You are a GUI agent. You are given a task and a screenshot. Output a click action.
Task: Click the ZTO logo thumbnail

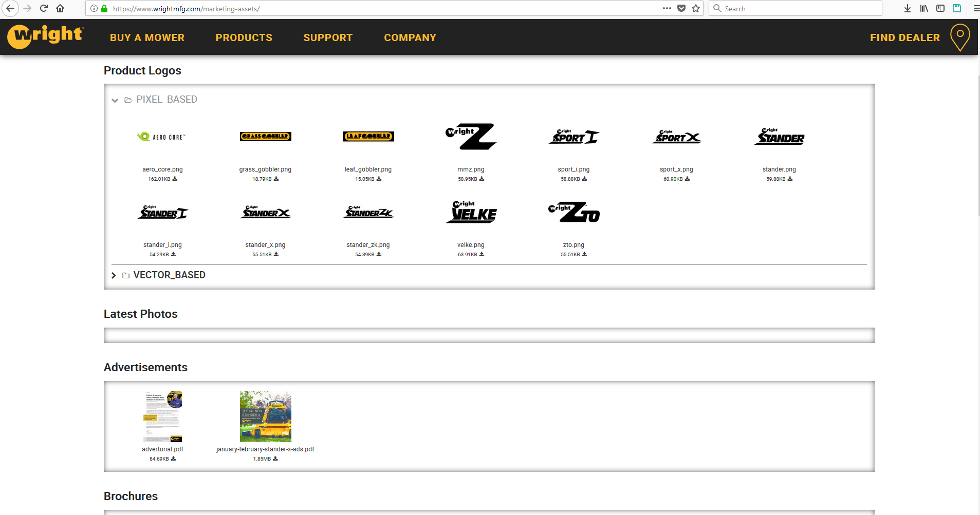tap(574, 212)
